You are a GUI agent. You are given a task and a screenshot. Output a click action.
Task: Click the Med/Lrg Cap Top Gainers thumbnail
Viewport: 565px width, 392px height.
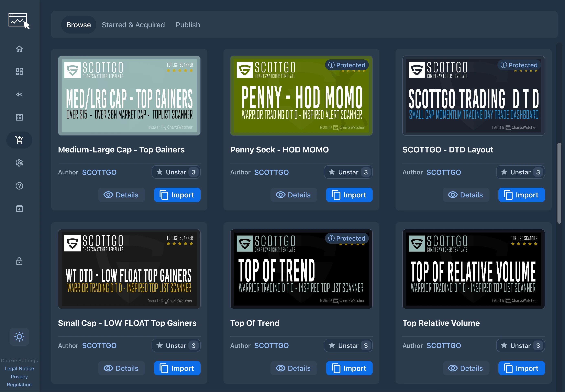tap(129, 96)
